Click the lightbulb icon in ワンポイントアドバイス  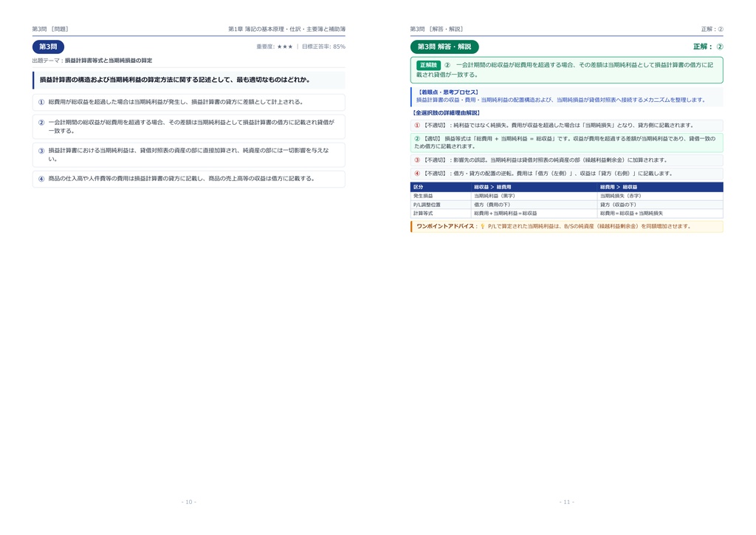click(x=482, y=226)
